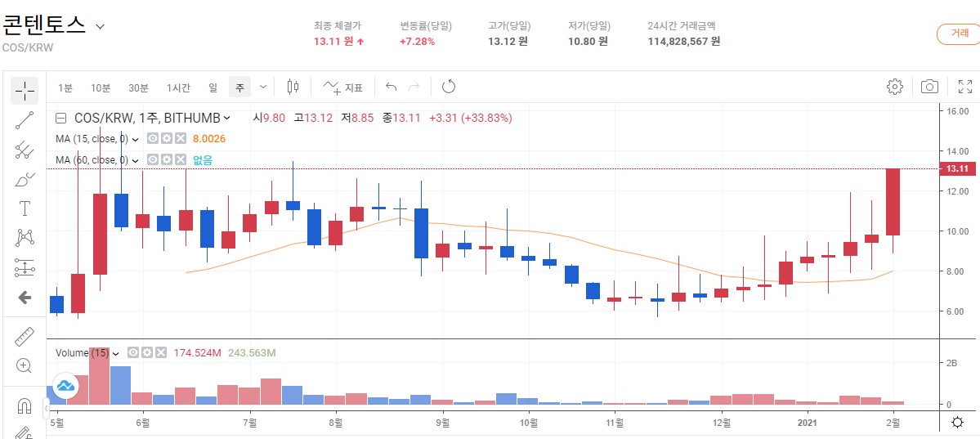This screenshot has width=980, height=439.
Task: Click the 2021 label on time axis
Action: (808, 422)
